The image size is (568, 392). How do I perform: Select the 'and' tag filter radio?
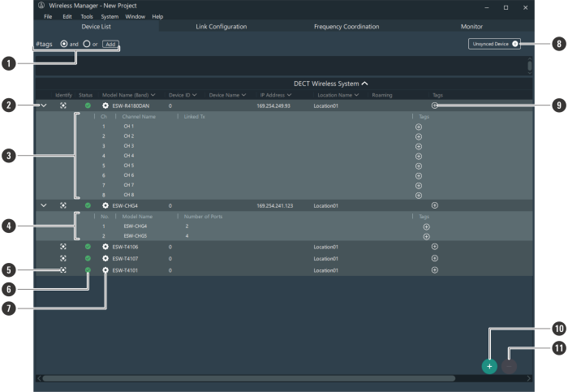pos(64,44)
